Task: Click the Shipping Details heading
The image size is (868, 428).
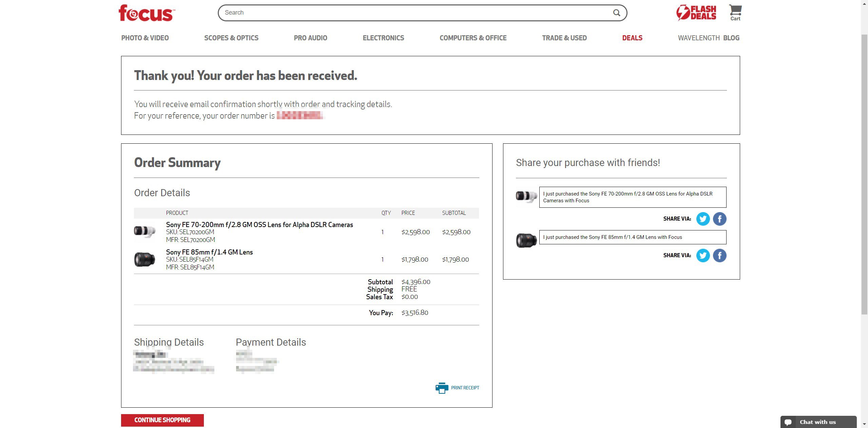Action: (169, 342)
